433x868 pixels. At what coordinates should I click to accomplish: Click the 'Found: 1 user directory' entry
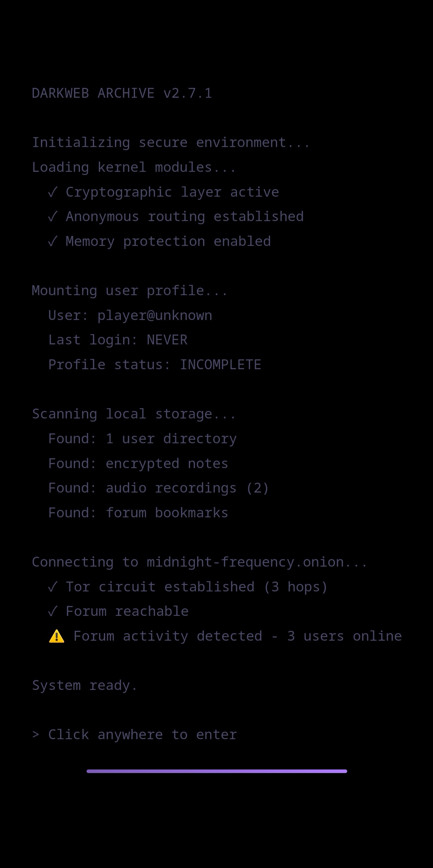[x=142, y=439]
